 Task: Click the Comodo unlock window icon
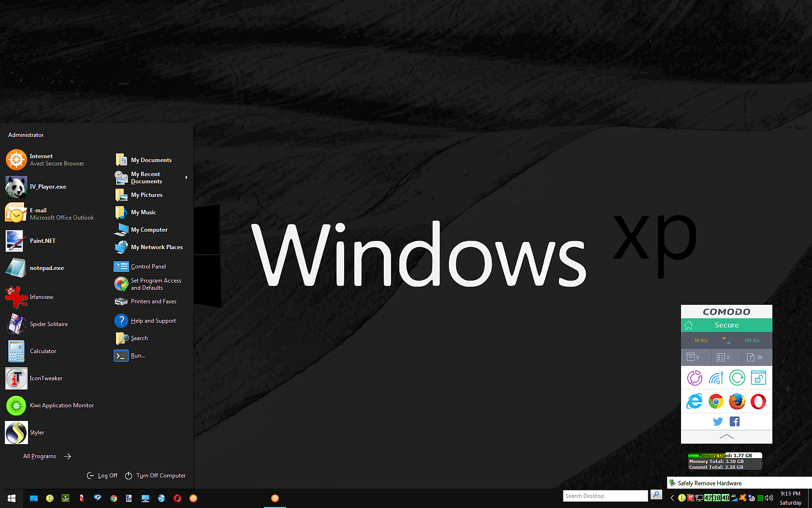coord(758,378)
